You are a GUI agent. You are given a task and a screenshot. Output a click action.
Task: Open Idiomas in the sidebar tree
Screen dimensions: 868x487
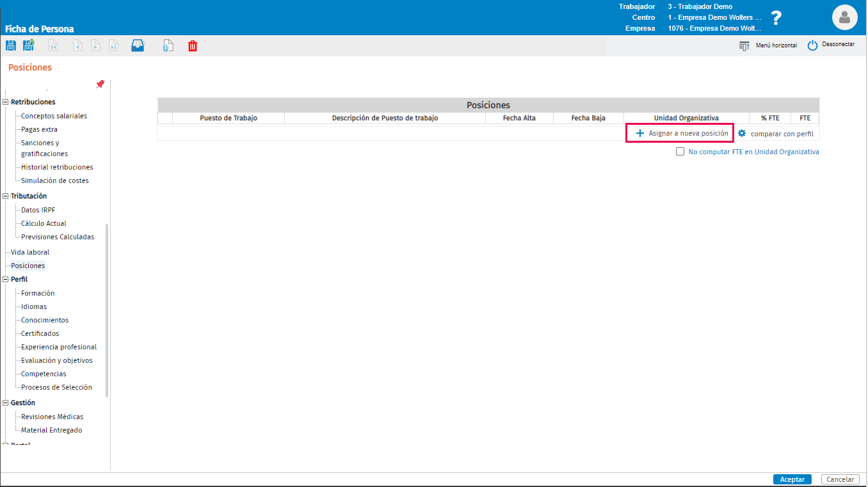point(34,307)
